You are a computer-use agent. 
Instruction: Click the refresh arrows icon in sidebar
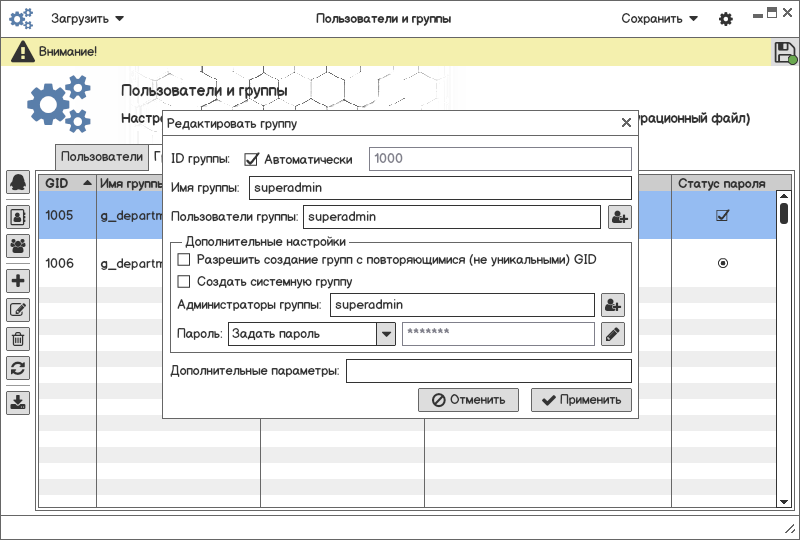(x=18, y=368)
